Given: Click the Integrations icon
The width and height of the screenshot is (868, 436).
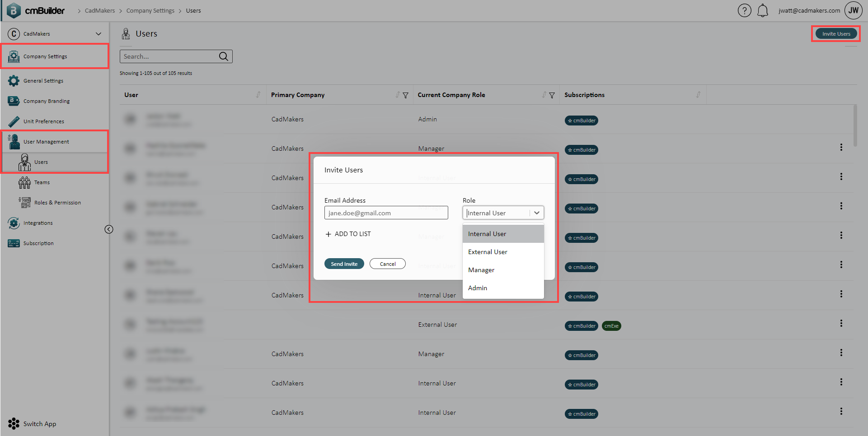Looking at the screenshot, I should coord(14,223).
